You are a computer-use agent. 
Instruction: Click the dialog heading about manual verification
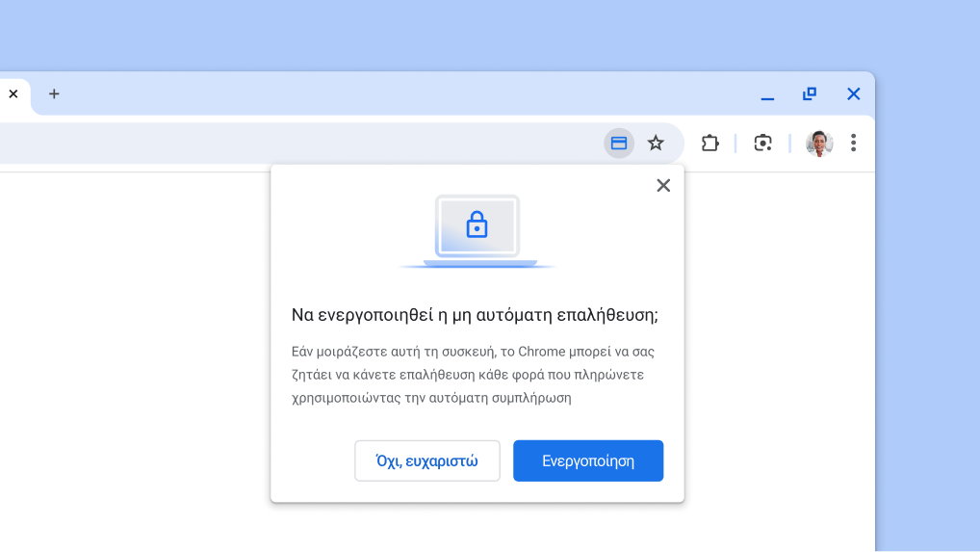click(x=475, y=315)
